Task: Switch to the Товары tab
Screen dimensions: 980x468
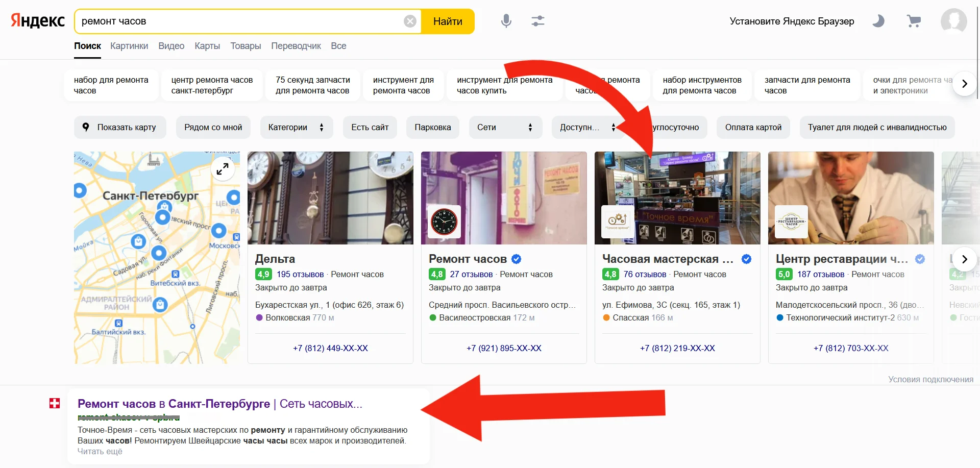Action: (246, 46)
